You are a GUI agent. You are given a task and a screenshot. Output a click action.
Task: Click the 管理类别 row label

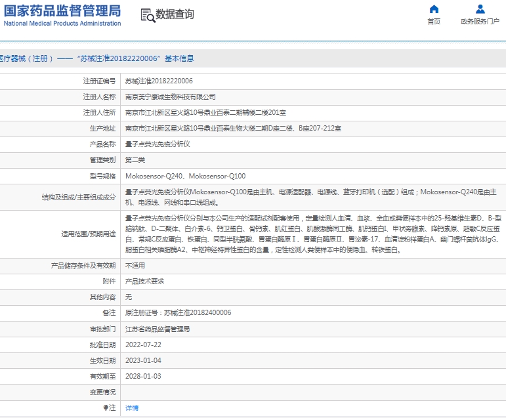(102, 160)
